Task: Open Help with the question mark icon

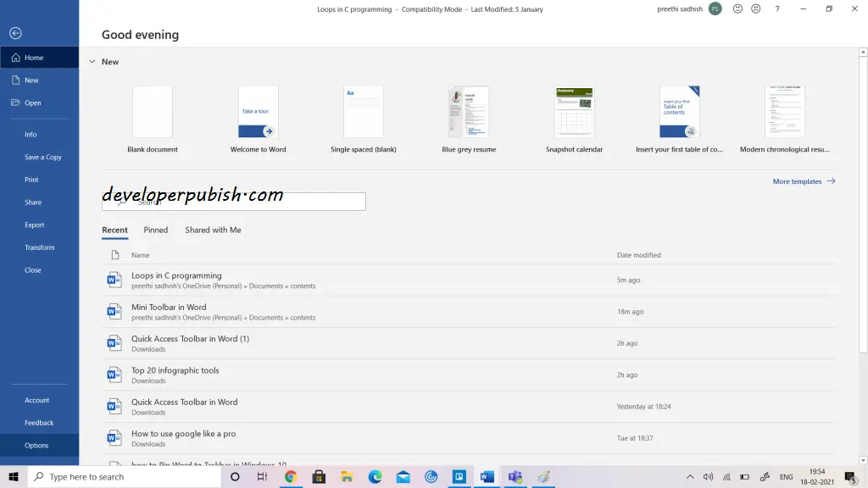Action: (x=777, y=8)
